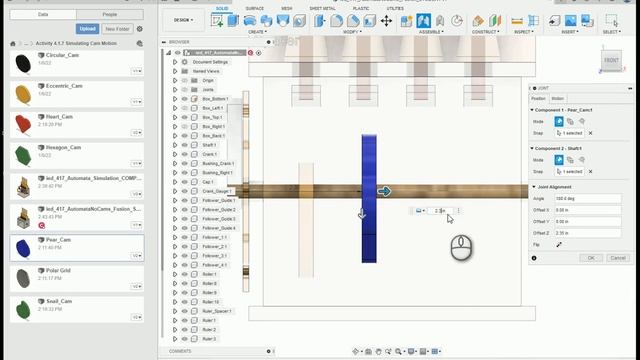Select the Extrude tool

[x=233, y=20]
